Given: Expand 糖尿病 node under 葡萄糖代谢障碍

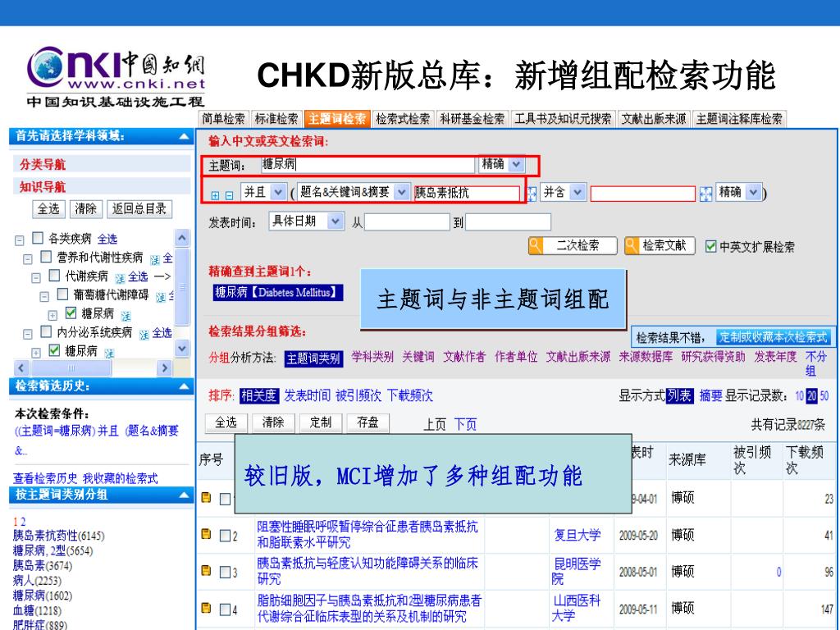Looking at the screenshot, I should click(52, 316).
